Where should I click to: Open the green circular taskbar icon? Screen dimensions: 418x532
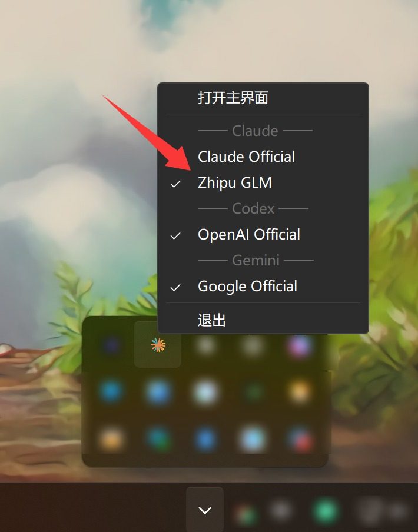(x=325, y=510)
